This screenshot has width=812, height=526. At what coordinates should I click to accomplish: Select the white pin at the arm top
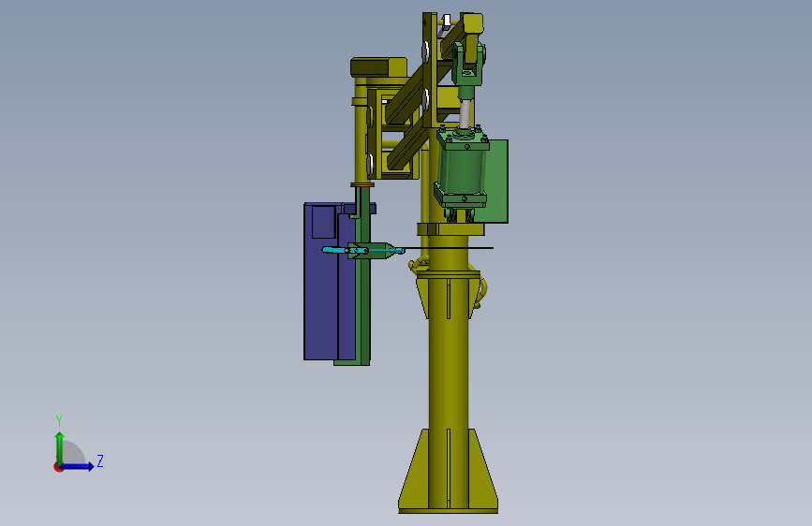447,21
